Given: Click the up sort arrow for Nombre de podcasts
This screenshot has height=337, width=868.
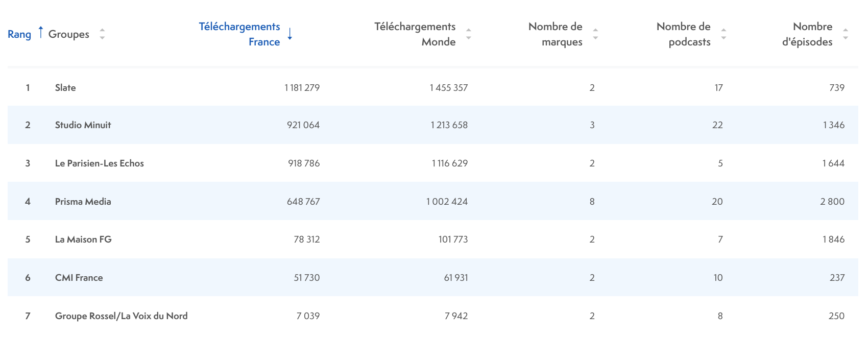Looking at the screenshot, I should click(724, 30).
